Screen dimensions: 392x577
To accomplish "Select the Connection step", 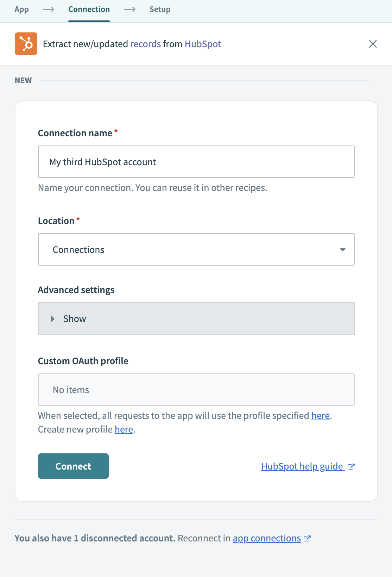I will 89,10.
